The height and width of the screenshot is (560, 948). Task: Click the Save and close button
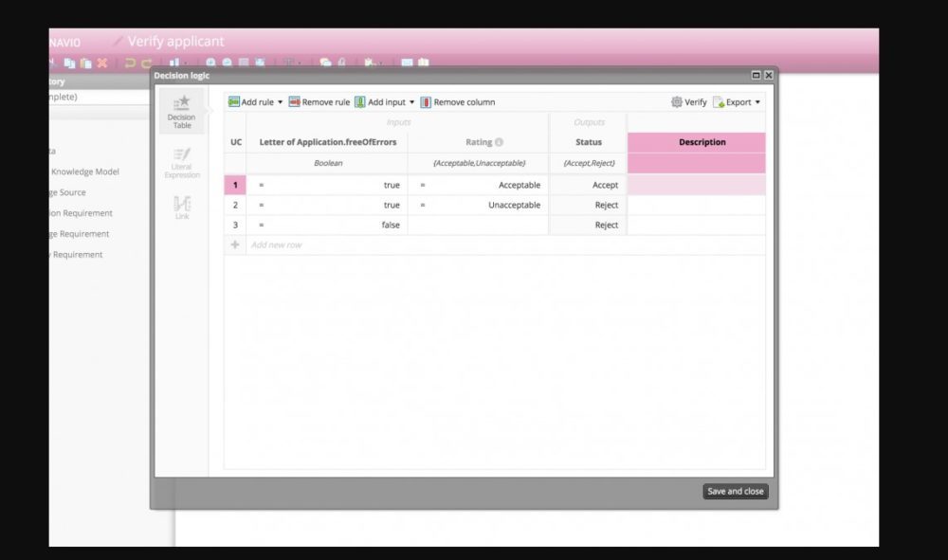click(736, 491)
